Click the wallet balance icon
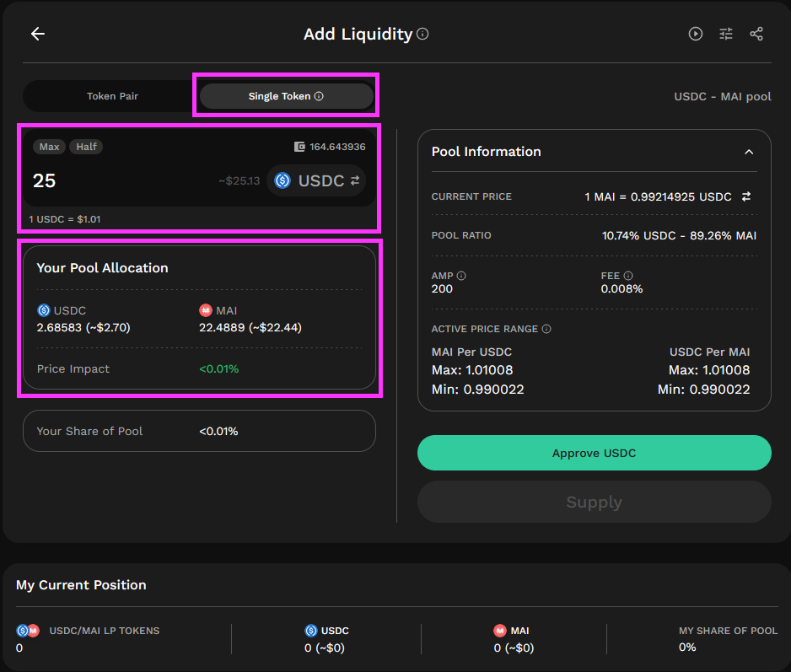Viewport: 791px width, 672px height. pyautogui.click(x=299, y=146)
